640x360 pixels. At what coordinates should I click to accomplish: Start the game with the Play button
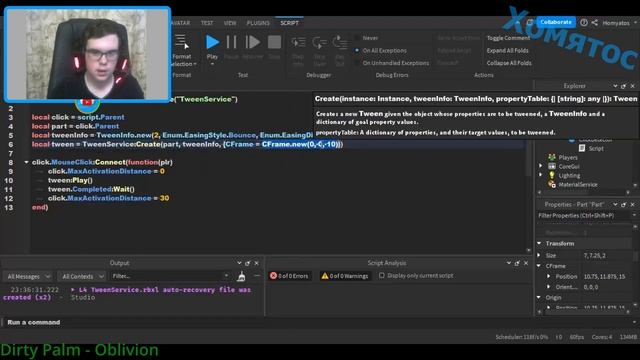click(212, 42)
